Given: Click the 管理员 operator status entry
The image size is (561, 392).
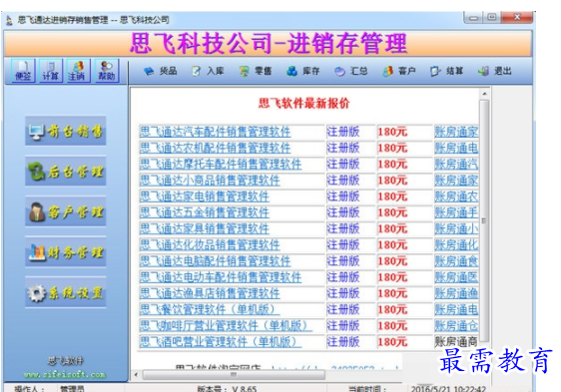Looking at the screenshot, I should click(72, 389).
